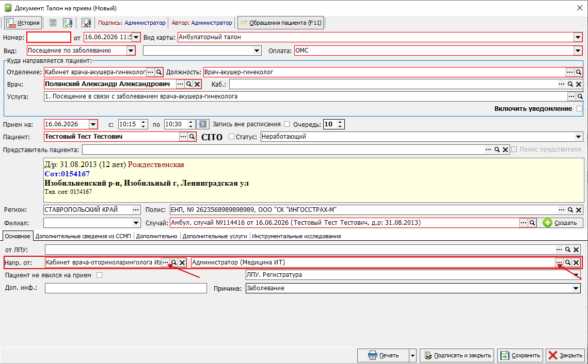
Task: Expand the Вид карты dropdown
Action: (x=578, y=37)
